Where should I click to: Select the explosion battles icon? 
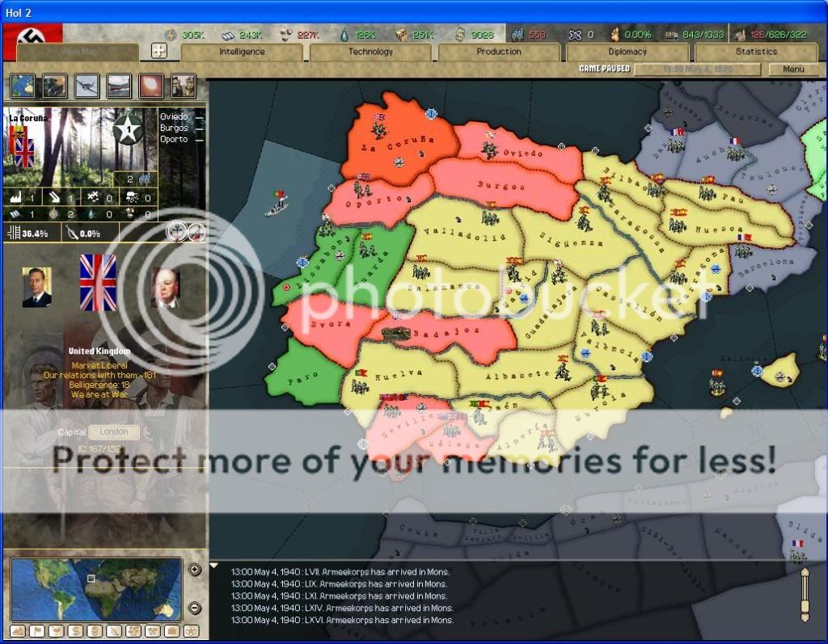click(151, 86)
